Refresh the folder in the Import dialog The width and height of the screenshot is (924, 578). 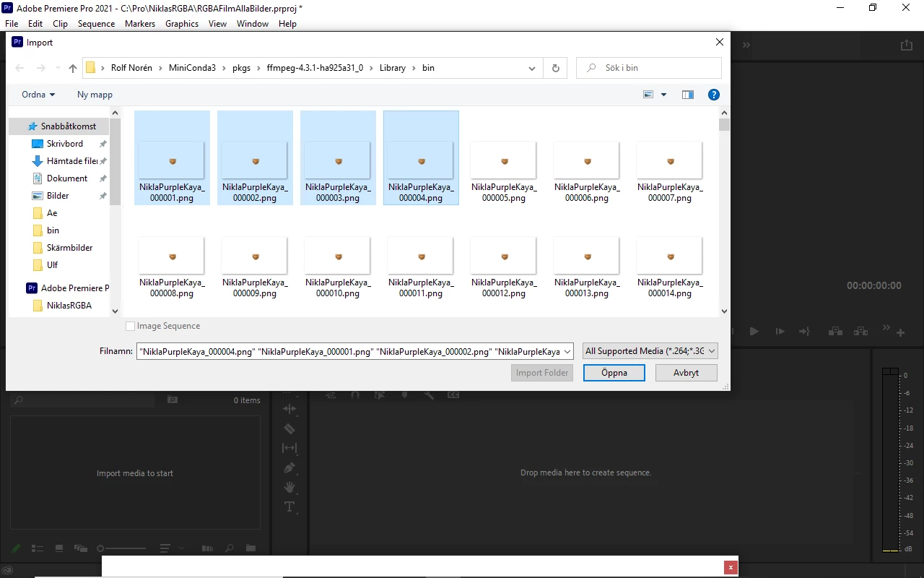pos(555,68)
